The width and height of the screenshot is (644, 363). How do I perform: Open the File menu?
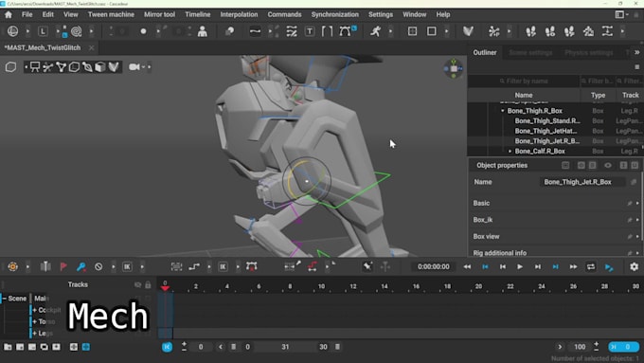pyautogui.click(x=27, y=14)
